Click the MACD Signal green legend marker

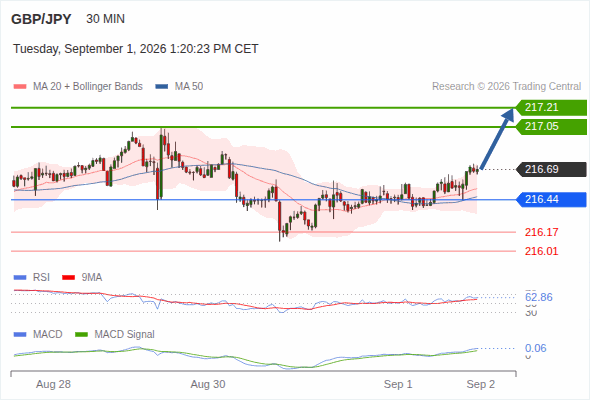[x=81, y=335]
